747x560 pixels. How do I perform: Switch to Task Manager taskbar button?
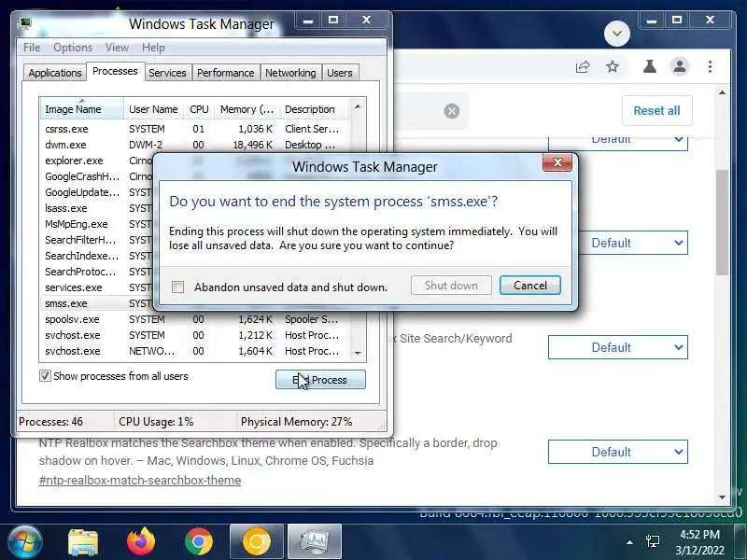click(315, 542)
